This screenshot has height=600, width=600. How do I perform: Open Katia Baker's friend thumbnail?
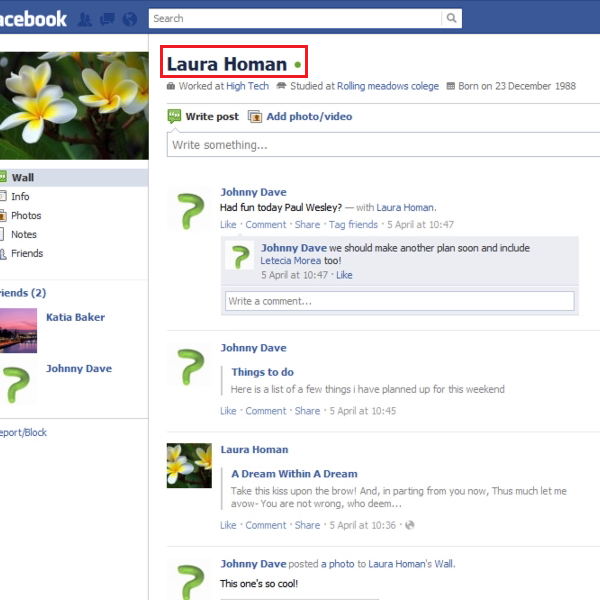click(18, 330)
